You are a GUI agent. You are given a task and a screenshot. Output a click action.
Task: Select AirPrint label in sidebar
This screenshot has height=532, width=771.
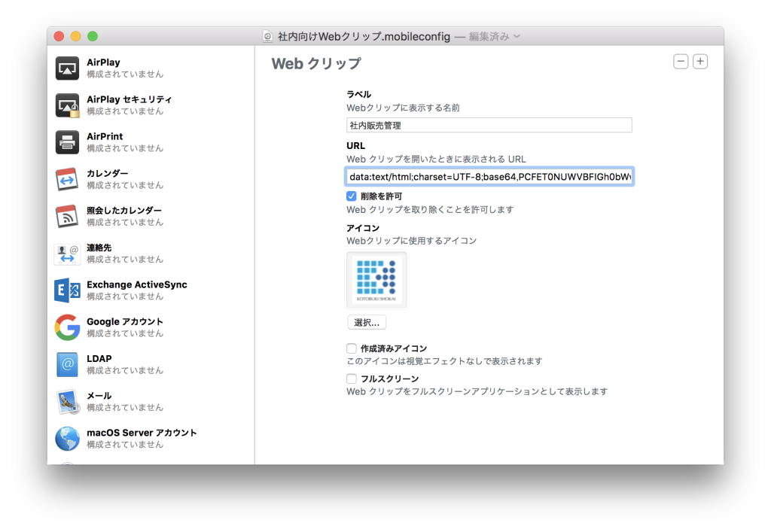[x=105, y=136]
